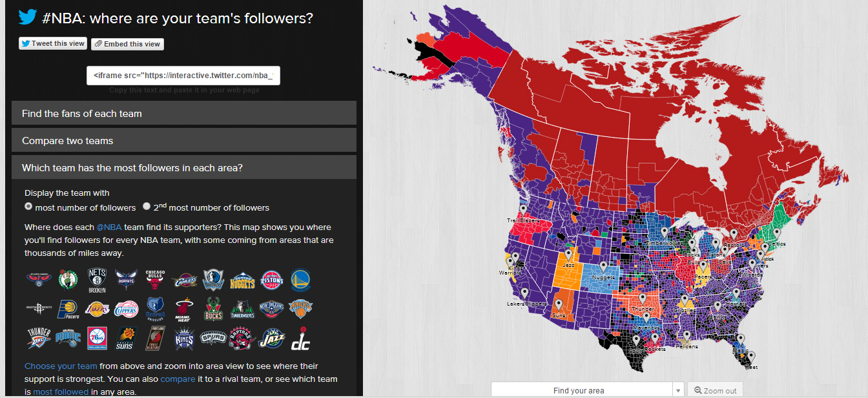
Task: Collapse 'Which team has the most followers' section
Action: point(184,167)
